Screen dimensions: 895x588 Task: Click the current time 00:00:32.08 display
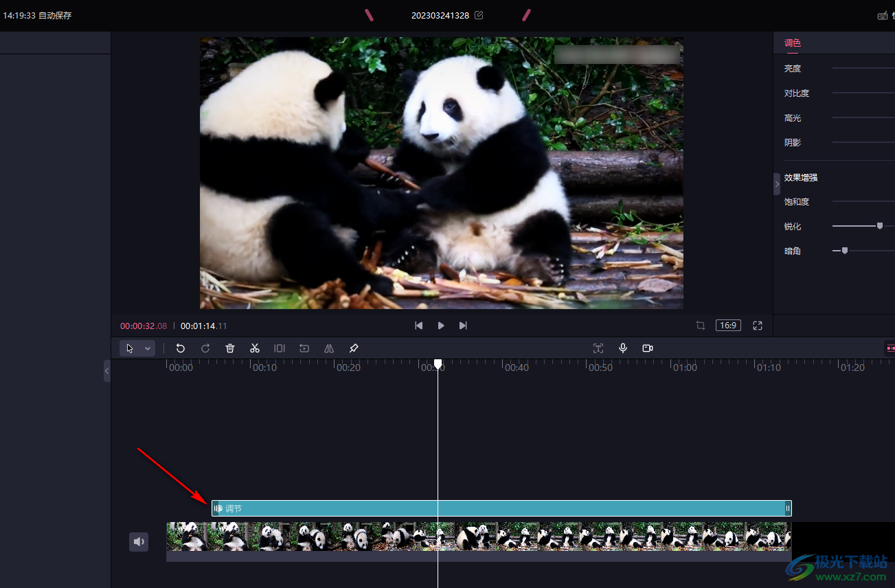(x=144, y=326)
